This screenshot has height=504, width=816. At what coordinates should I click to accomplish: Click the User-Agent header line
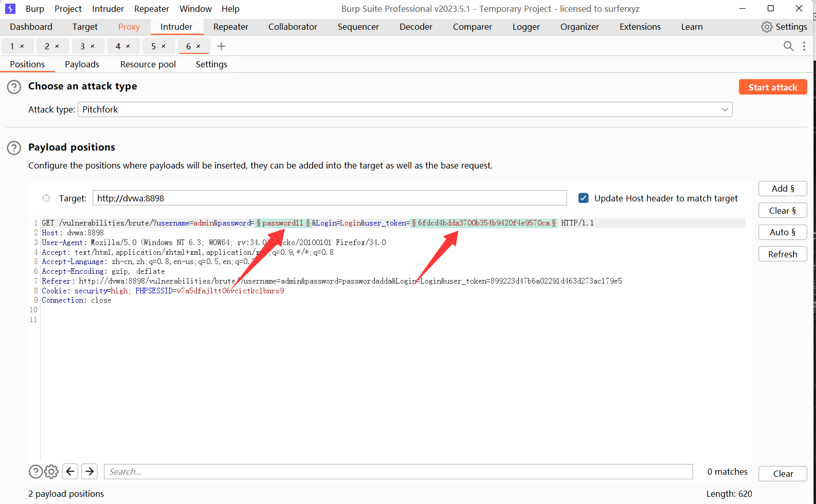tap(214, 242)
